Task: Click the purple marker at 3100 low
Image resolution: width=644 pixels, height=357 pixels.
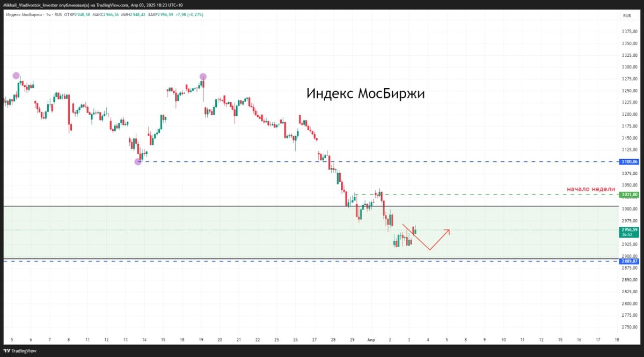Action: pos(138,161)
